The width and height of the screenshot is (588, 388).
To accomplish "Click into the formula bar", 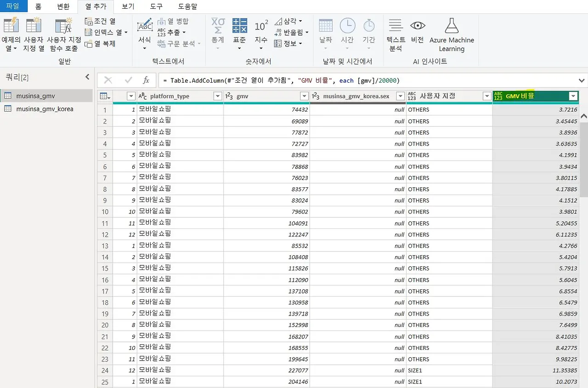I will click(367, 80).
